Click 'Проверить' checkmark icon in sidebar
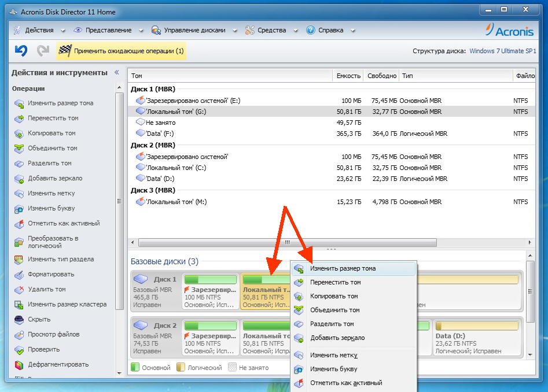548x392 pixels. click(x=19, y=349)
